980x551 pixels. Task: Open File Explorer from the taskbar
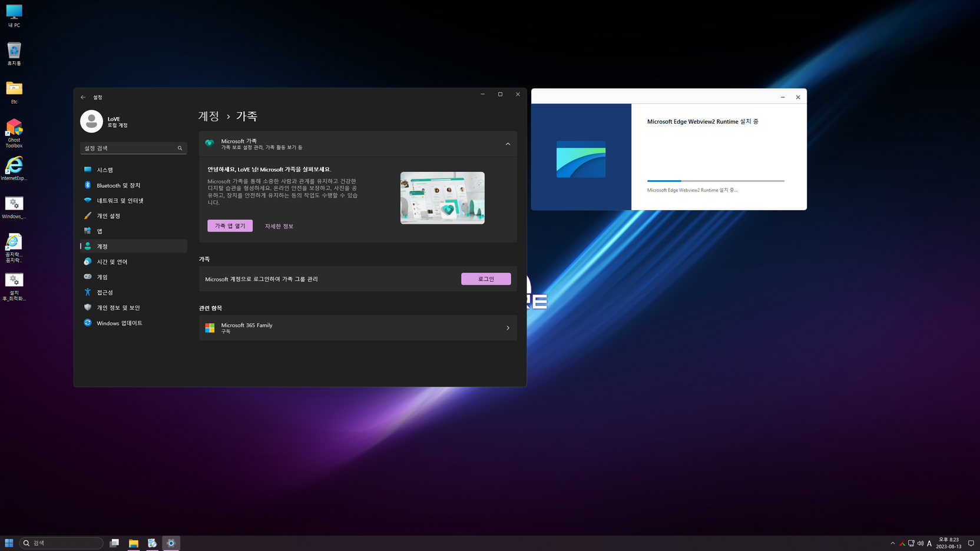point(134,543)
